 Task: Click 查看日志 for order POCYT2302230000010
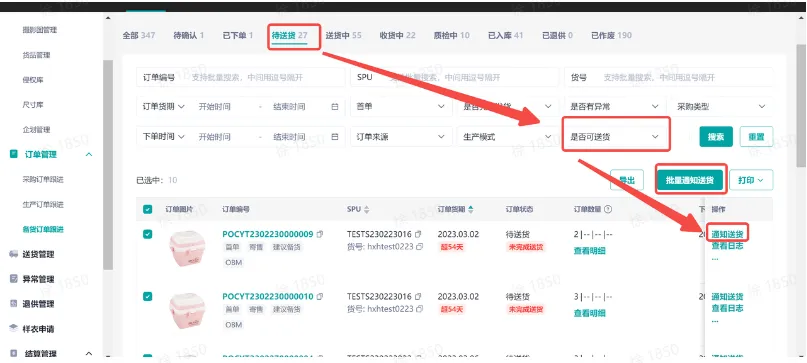(727, 308)
